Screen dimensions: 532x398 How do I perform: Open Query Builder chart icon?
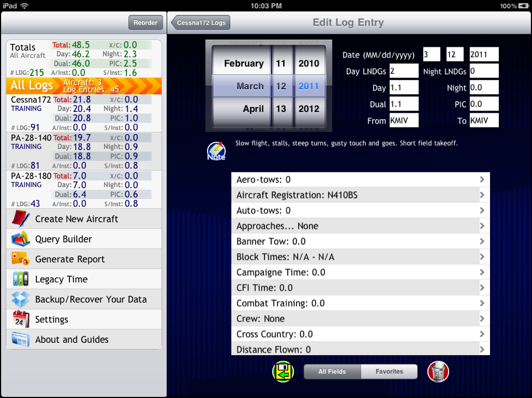coord(21,239)
